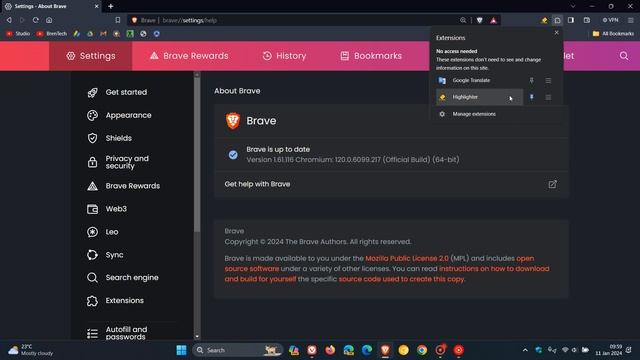Switch to the Brave Rewards top tab
640x360 pixels.
point(189,56)
